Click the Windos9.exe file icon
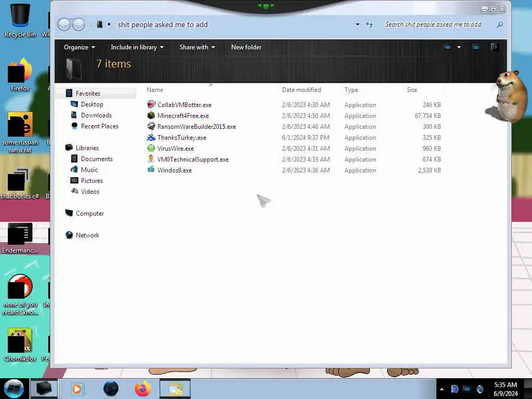This screenshot has height=399, width=532. tap(151, 170)
